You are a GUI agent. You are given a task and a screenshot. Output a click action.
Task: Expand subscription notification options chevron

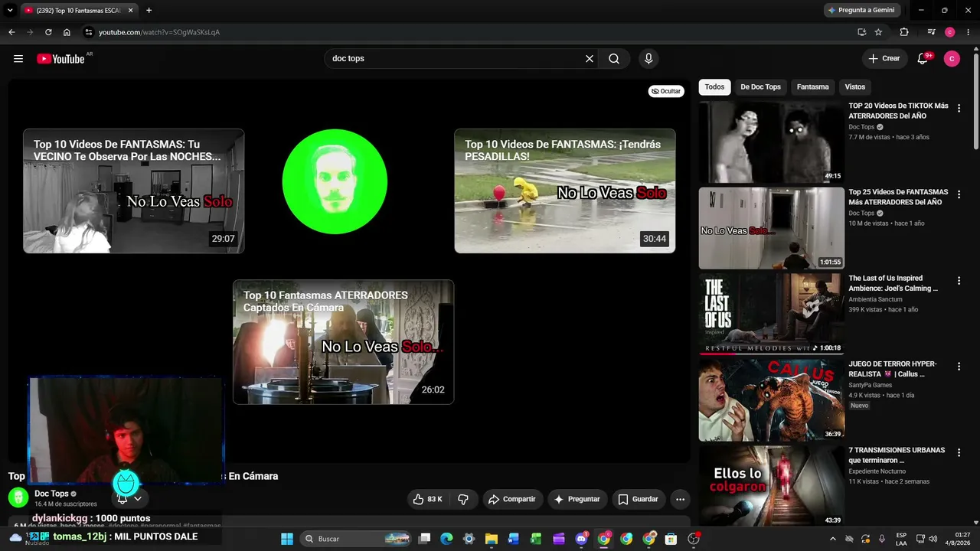pyautogui.click(x=138, y=498)
